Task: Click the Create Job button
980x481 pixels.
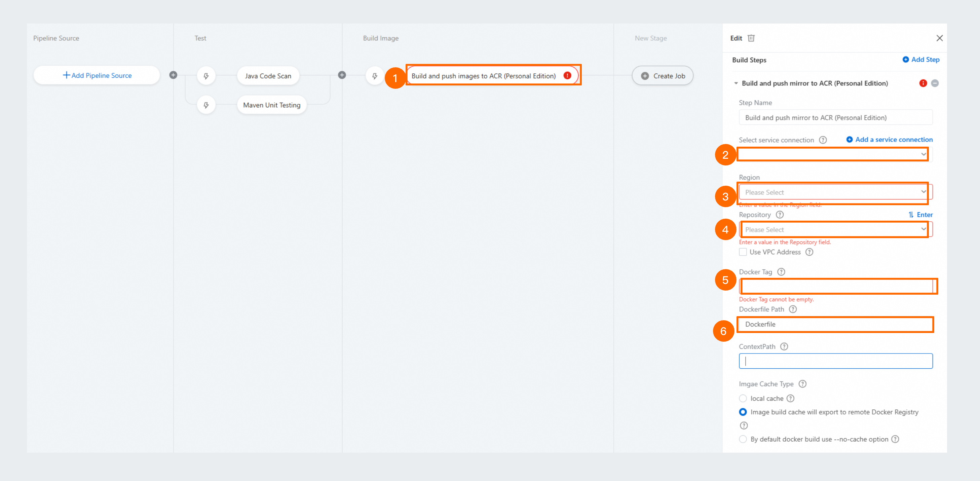Action: 663,76
